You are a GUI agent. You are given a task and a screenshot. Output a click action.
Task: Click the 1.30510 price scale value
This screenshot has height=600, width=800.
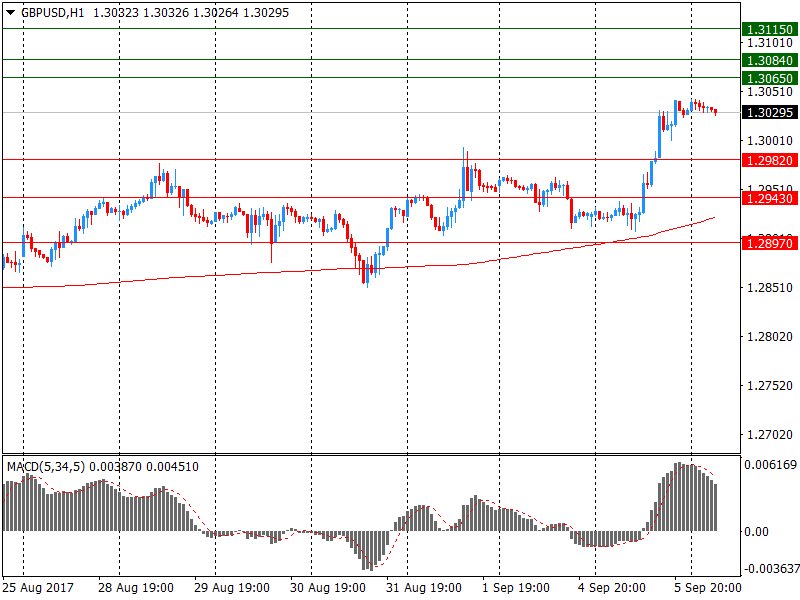point(770,92)
